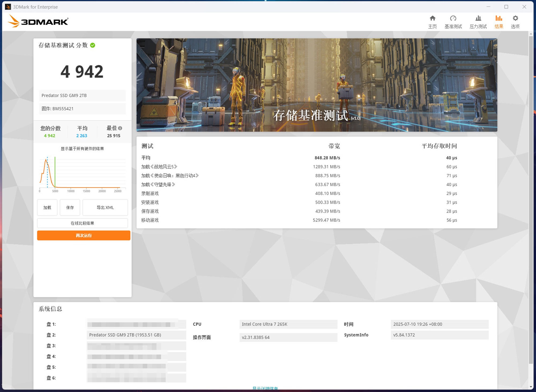Click the green validation check icon
This screenshot has height=392, width=536.
(93, 45)
